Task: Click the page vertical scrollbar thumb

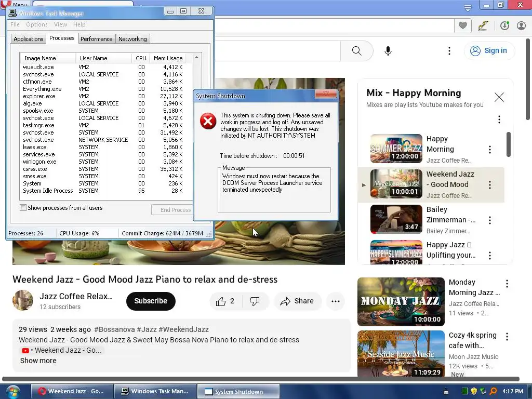Action: pos(528,79)
